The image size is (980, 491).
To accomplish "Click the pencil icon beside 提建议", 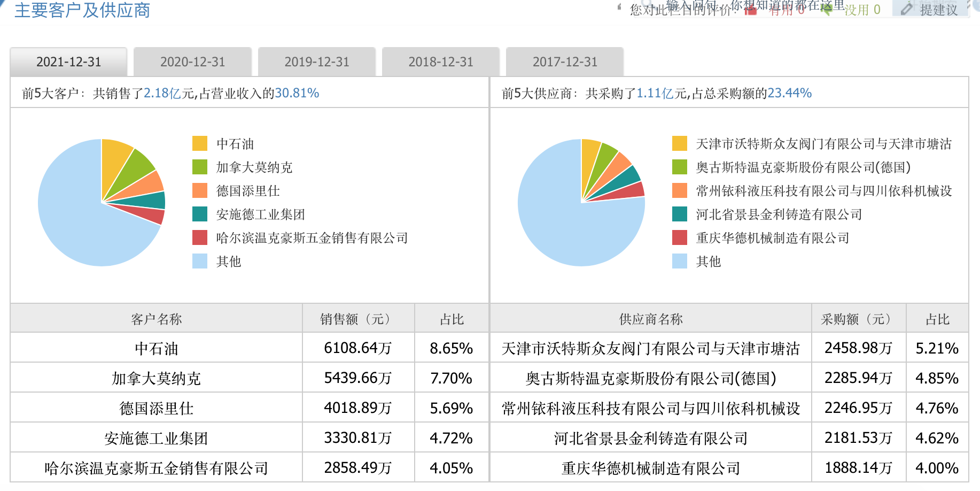I will click(907, 9).
